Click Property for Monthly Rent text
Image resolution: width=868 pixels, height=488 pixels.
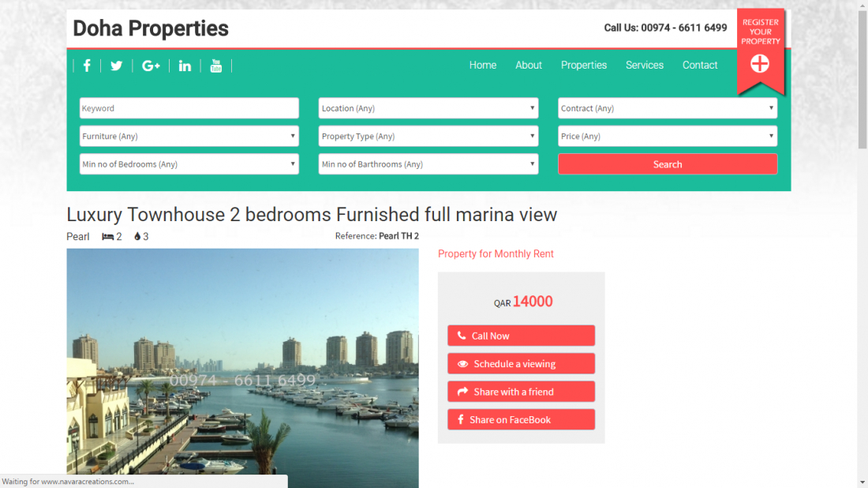(x=496, y=253)
